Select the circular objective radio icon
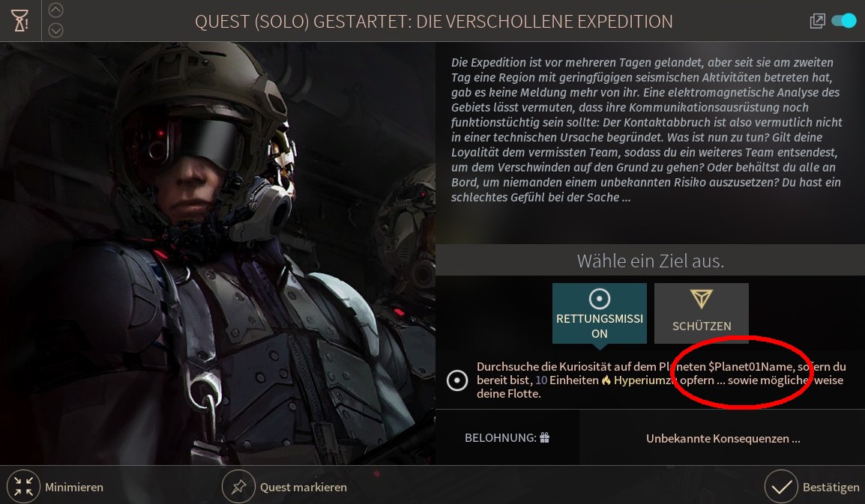The image size is (865, 504). tap(456, 380)
